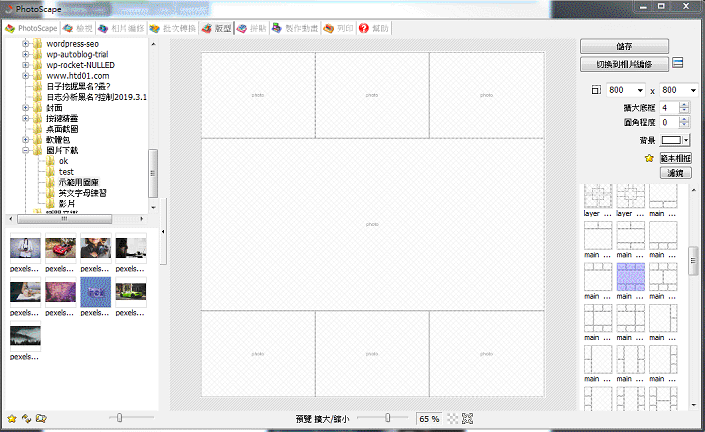Click the 儲存 save button
Viewport: 705px width, 432px height.
tap(624, 46)
